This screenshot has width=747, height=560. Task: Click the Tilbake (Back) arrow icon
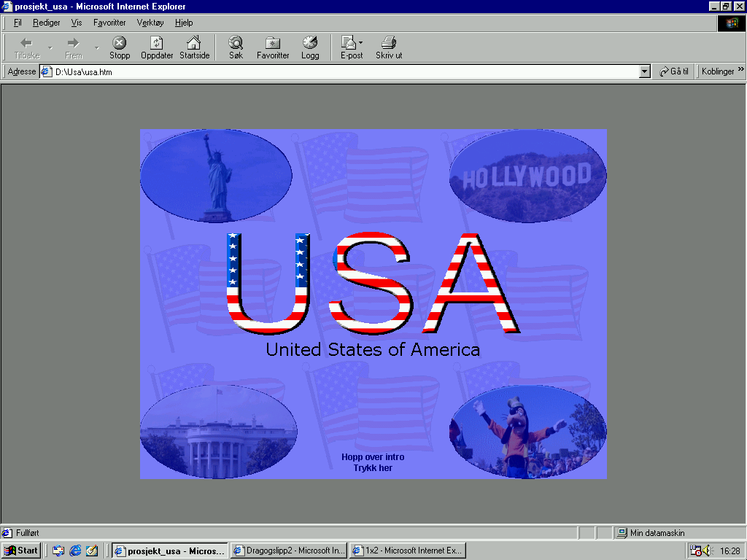pos(27,43)
